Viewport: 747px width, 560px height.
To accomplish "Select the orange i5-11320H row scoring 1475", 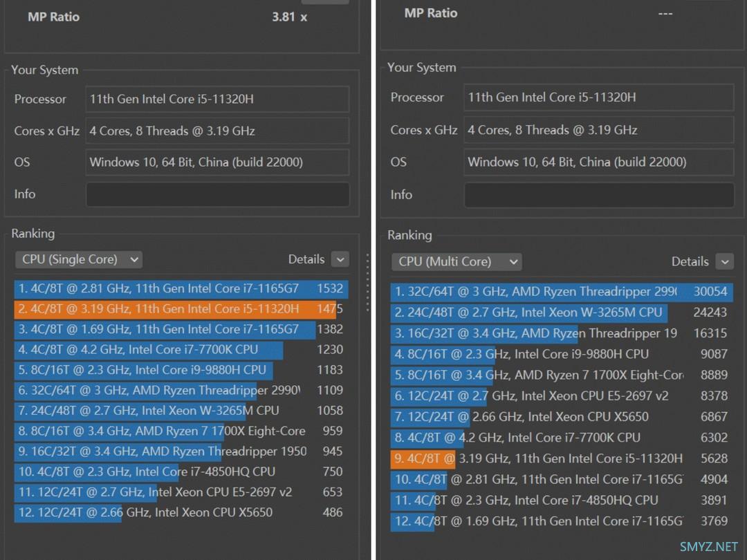I will click(180, 308).
